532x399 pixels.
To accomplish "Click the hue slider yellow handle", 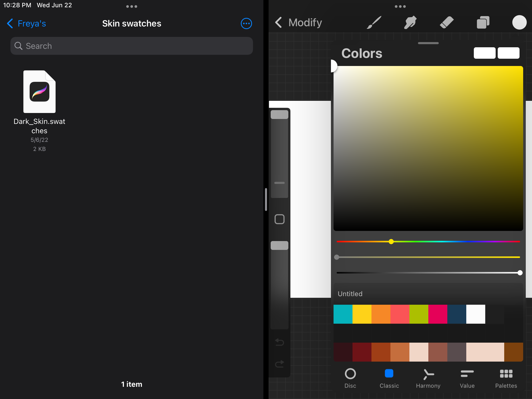I will coord(391,242).
